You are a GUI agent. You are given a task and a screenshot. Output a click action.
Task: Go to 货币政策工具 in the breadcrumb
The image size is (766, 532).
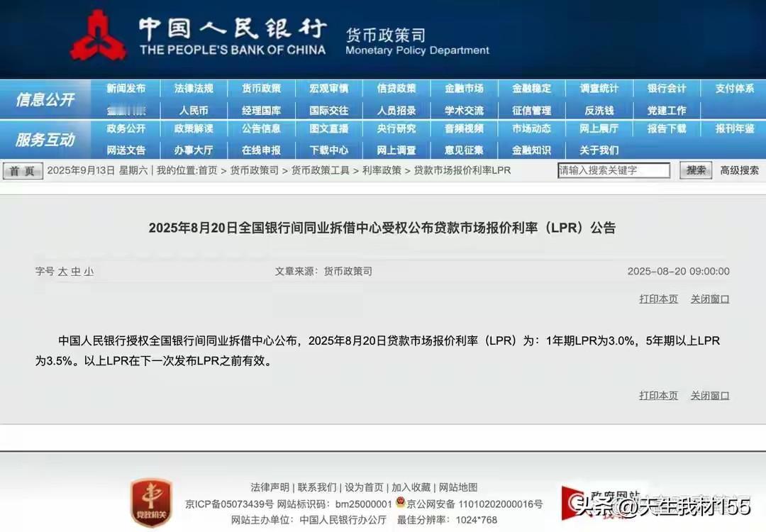coord(321,170)
